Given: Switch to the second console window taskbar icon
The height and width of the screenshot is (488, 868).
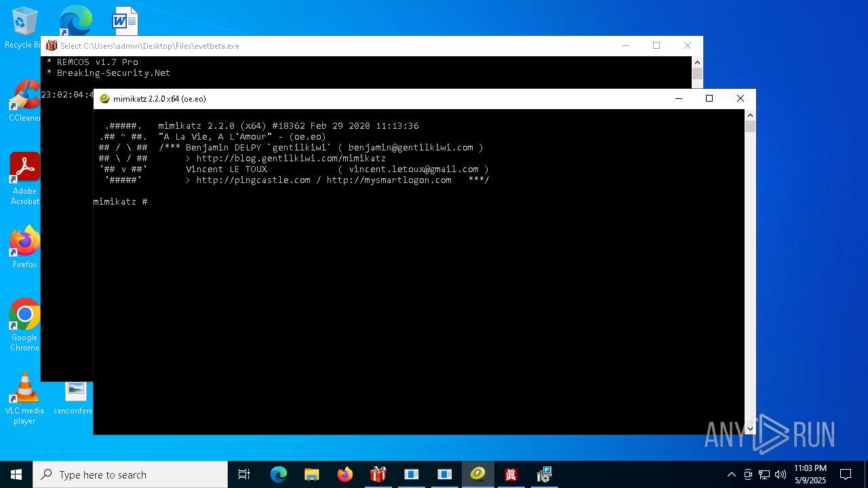Looking at the screenshot, I should [x=444, y=474].
